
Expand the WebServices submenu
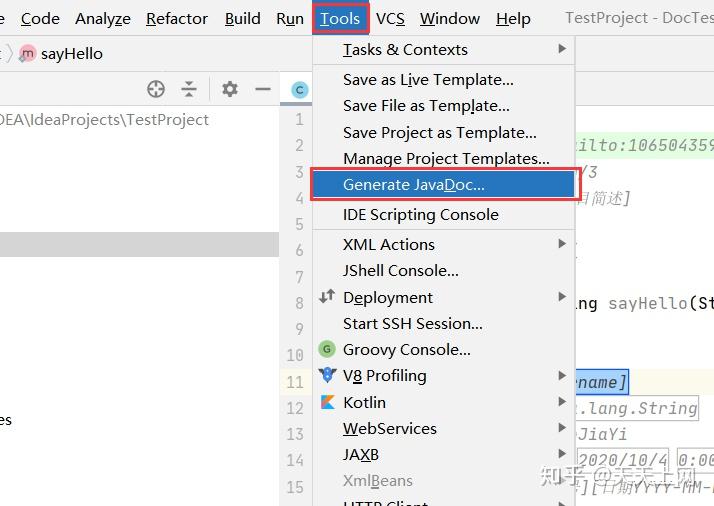coord(562,428)
